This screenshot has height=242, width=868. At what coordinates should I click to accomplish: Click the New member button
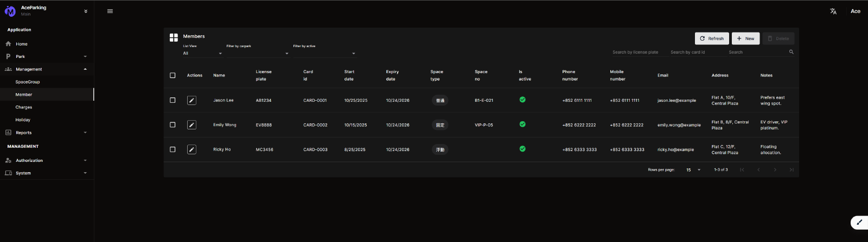(745, 38)
